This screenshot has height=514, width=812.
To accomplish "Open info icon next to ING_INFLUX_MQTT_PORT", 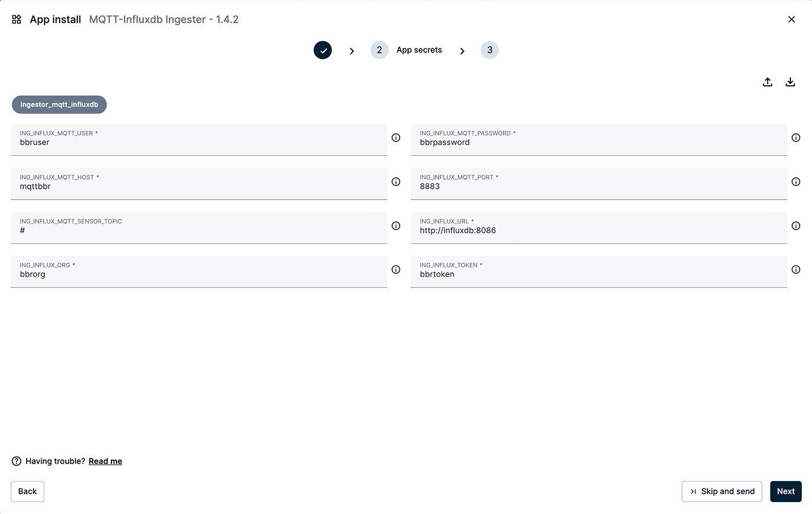I will click(796, 182).
